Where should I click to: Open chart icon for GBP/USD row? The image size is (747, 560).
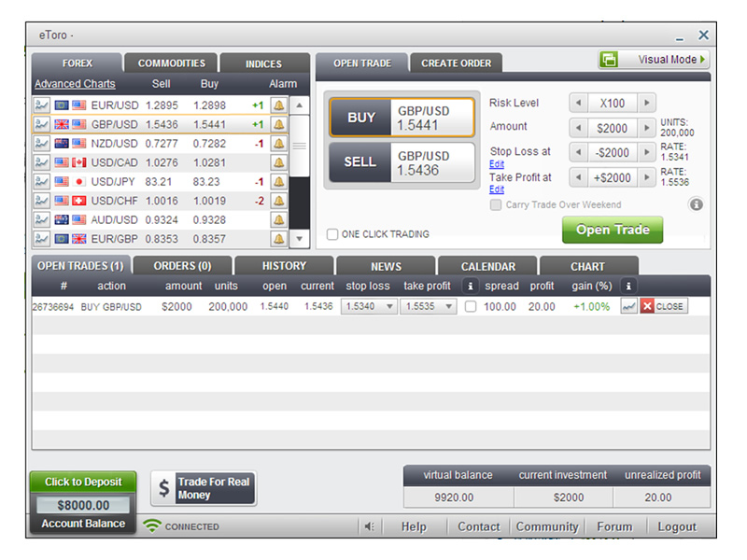(x=42, y=124)
